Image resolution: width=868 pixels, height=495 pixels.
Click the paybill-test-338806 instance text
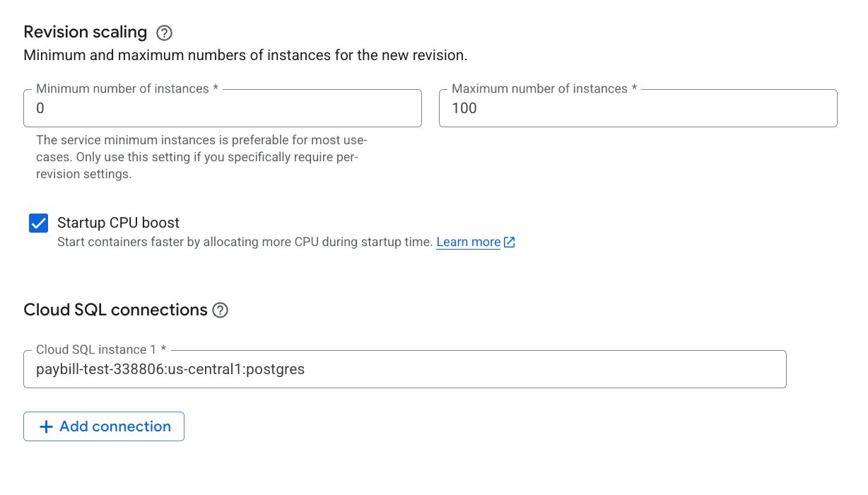(x=170, y=368)
